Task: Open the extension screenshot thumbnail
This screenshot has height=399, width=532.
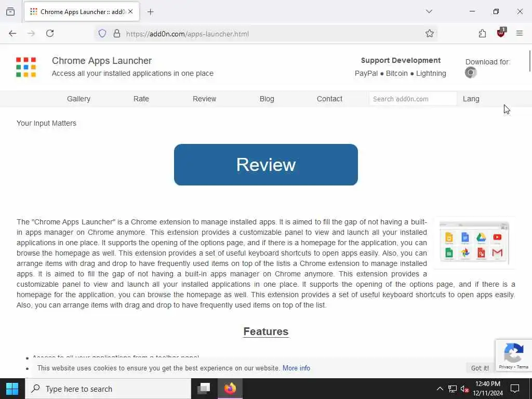Action: tap(474, 243)
